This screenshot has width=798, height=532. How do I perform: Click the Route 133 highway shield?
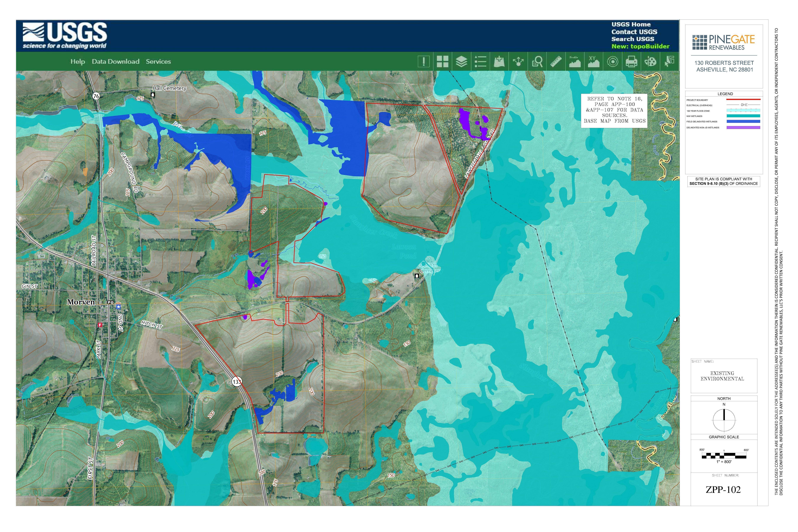(237, 381)
